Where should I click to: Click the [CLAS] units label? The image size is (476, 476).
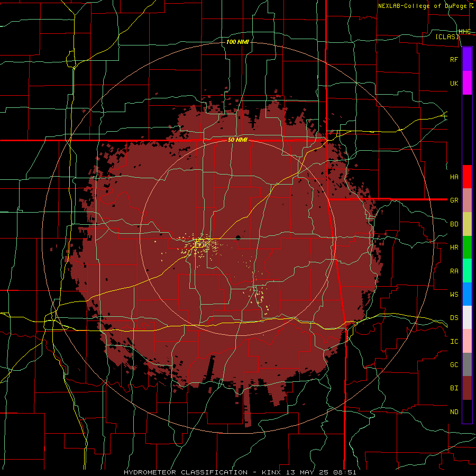point(447,36)
